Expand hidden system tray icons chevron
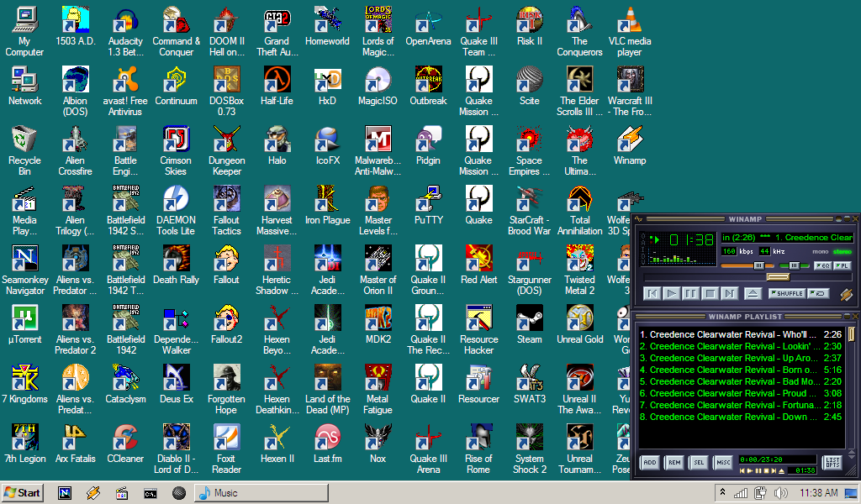The height and width of the screenshot is (504, 861). (721, 493)
